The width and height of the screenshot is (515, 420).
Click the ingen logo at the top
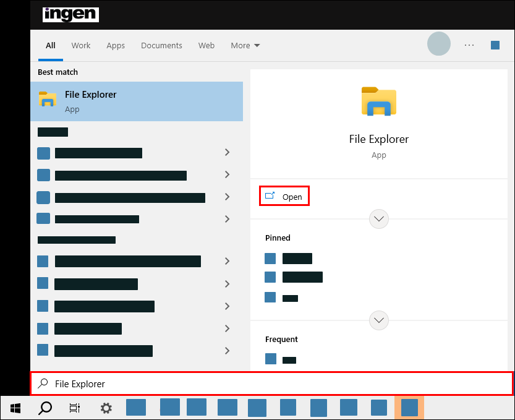coord(70,14)
